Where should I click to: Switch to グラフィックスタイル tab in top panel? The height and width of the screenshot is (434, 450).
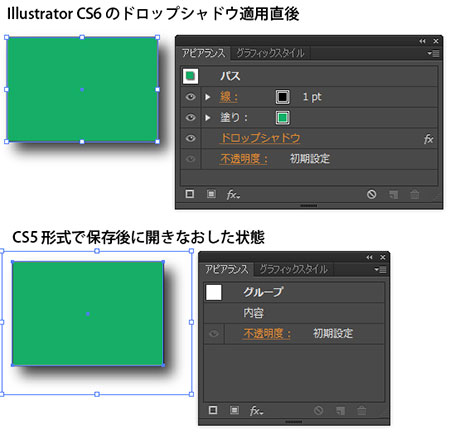(x=270, y=53)
